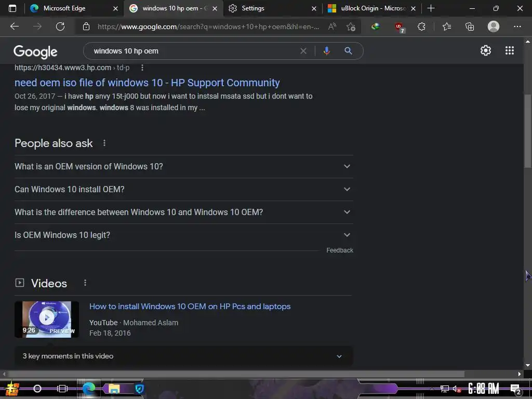Open the uBlock Origin extension icon

pyautogui.click(x=400, y=27)
